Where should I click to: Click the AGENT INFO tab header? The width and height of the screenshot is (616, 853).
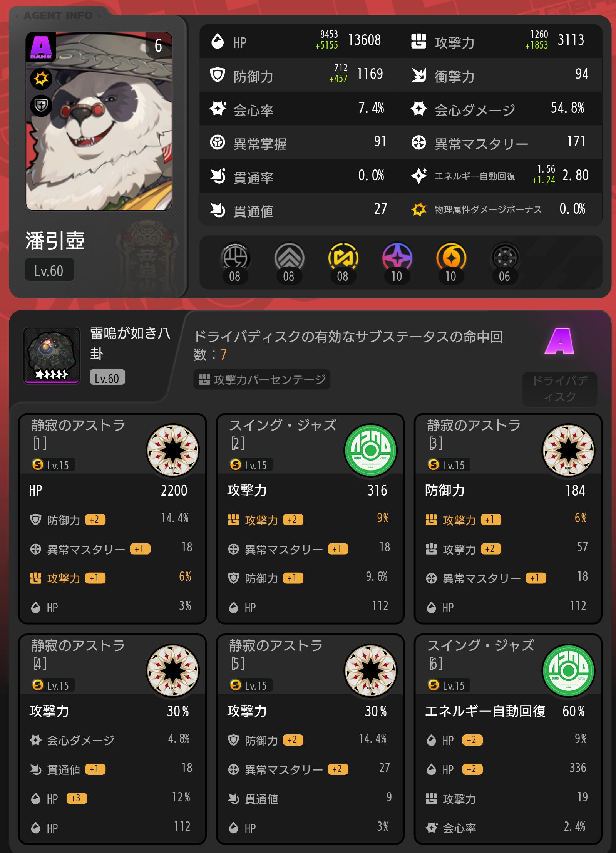point(58,15)
